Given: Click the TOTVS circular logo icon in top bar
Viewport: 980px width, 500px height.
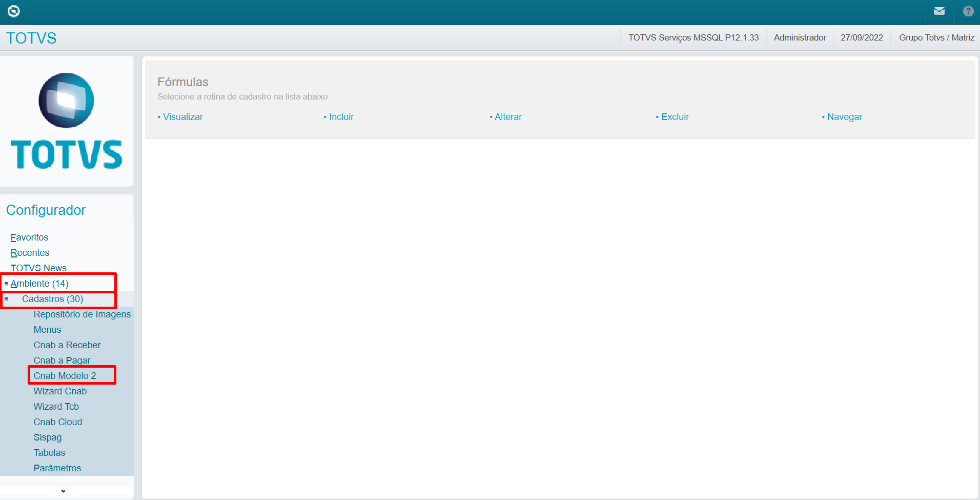Looking at the screenshot, I should point(14,11).
